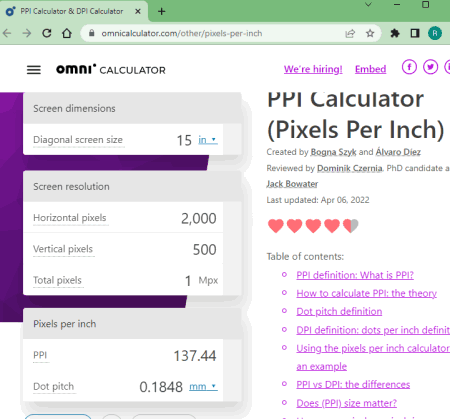Open the hamburger menu icon
Image resolution: width=450 pixels, height=419 pixels.
click(34, 70)
